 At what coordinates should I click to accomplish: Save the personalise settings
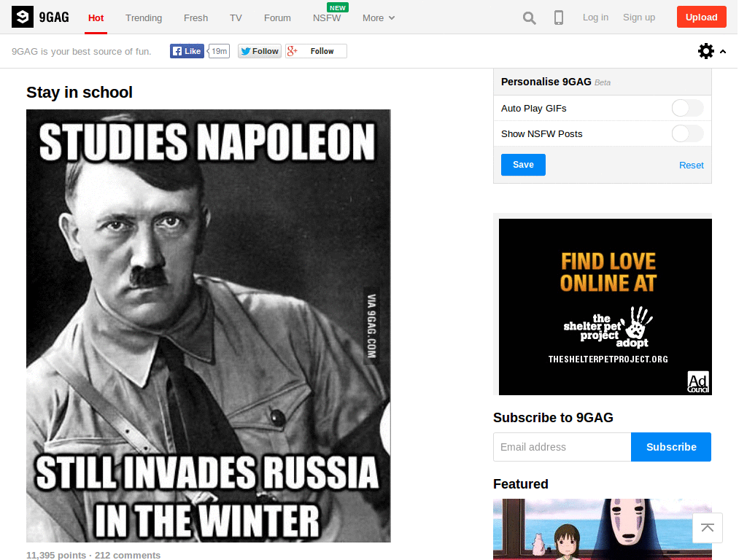point(523,165)
